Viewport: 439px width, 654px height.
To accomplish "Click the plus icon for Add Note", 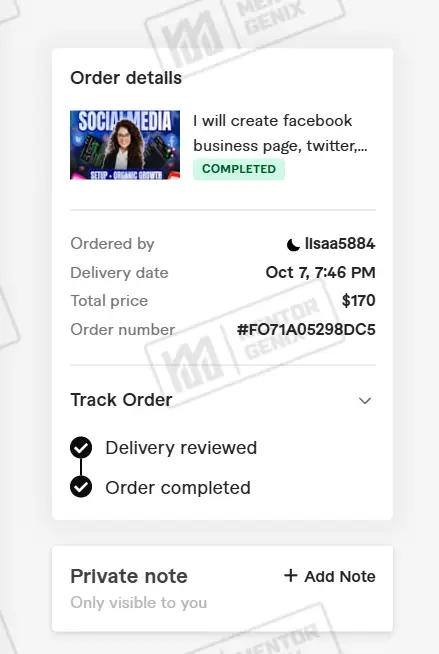I will 291,576.
